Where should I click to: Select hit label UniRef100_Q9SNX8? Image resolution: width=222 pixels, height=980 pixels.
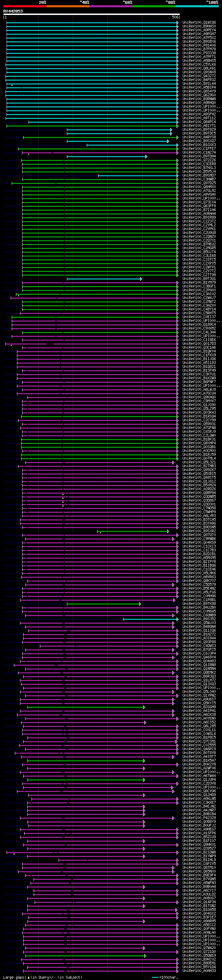[x=199, y=72]
